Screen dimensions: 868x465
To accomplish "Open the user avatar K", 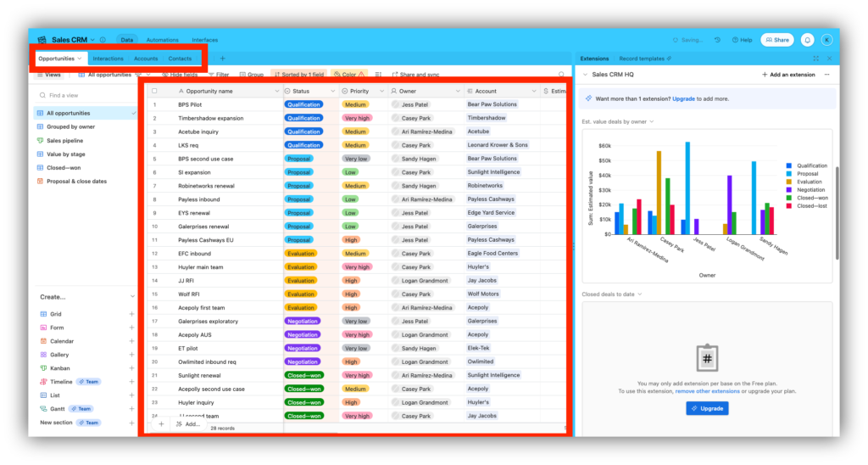I will (x=826, y=40).
